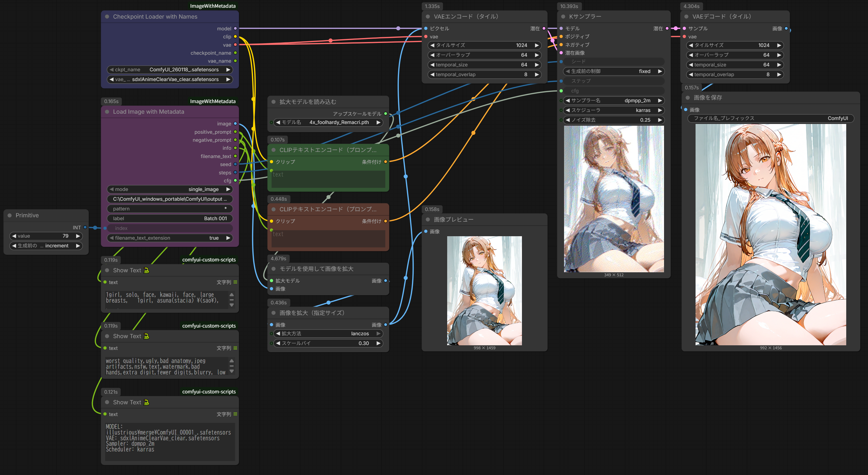868x475 pixels.
Task: Collapse the upscale image using model node dot
Action: coord(273,269)
